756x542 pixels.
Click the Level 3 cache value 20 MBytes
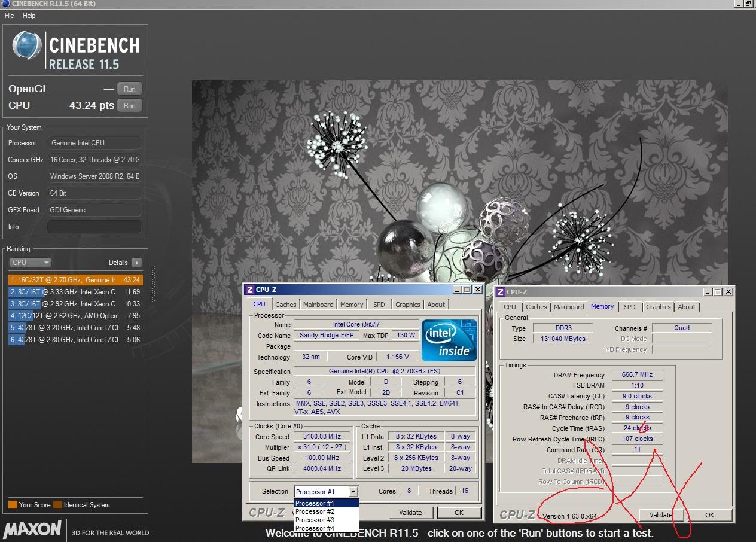tap(416, 468)
